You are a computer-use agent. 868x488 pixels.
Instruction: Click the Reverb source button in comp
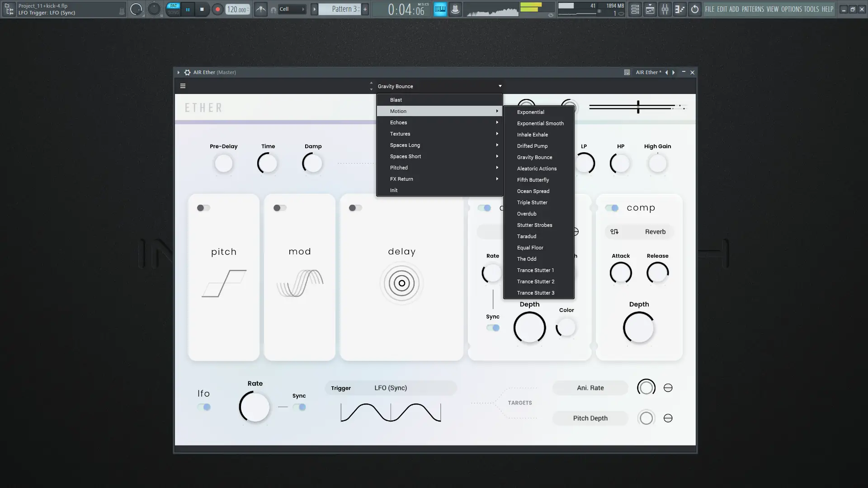click(655, 232)
